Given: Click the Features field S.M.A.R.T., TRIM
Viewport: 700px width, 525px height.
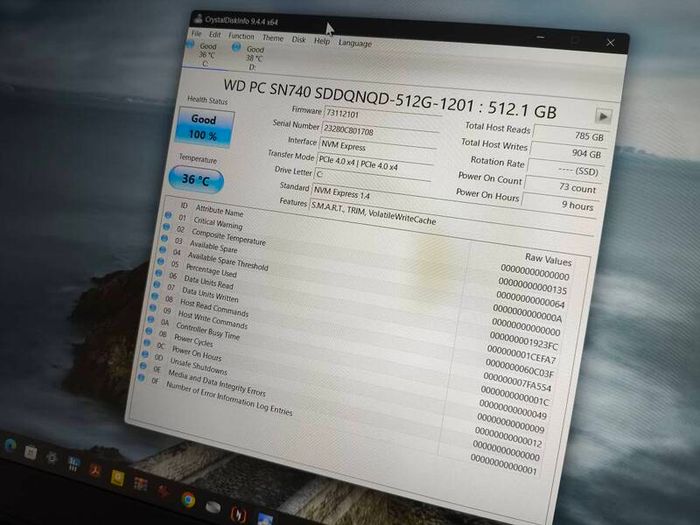Looking at the screenshot, I should [451, 219].
